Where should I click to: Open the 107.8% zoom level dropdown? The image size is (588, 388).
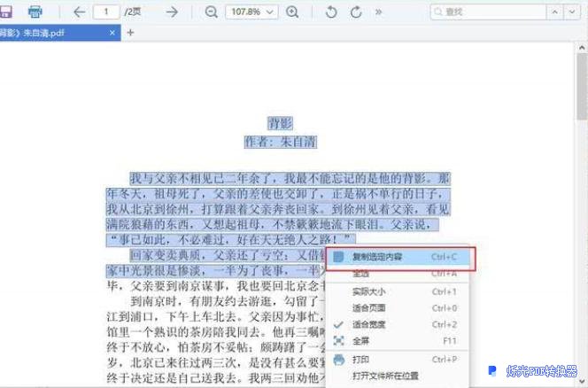pyautogui.click(x=251, y=12)
